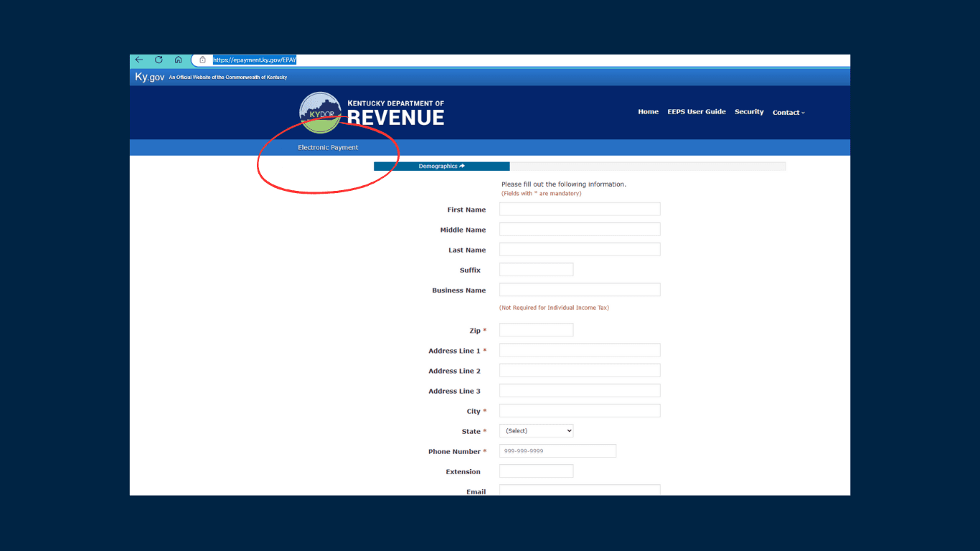Go to the Security page
Image resolution: width=980 pixels, height=551 pixels.
pyautogui.click(x=749, y=112)
